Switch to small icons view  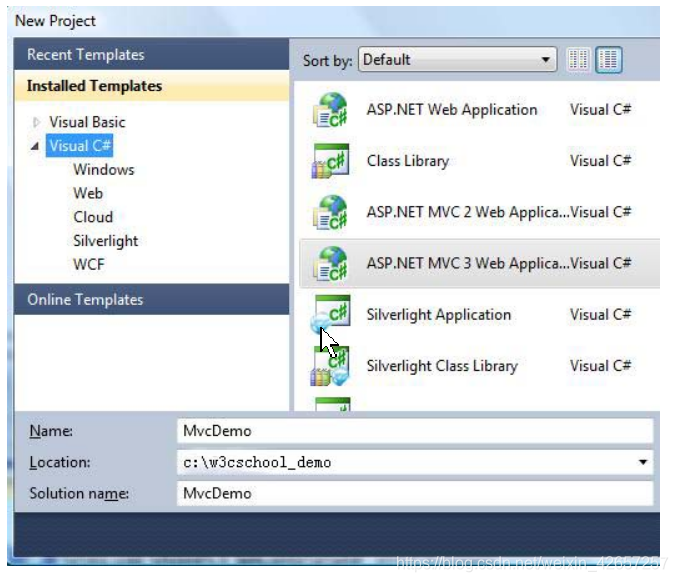point(578,60)
